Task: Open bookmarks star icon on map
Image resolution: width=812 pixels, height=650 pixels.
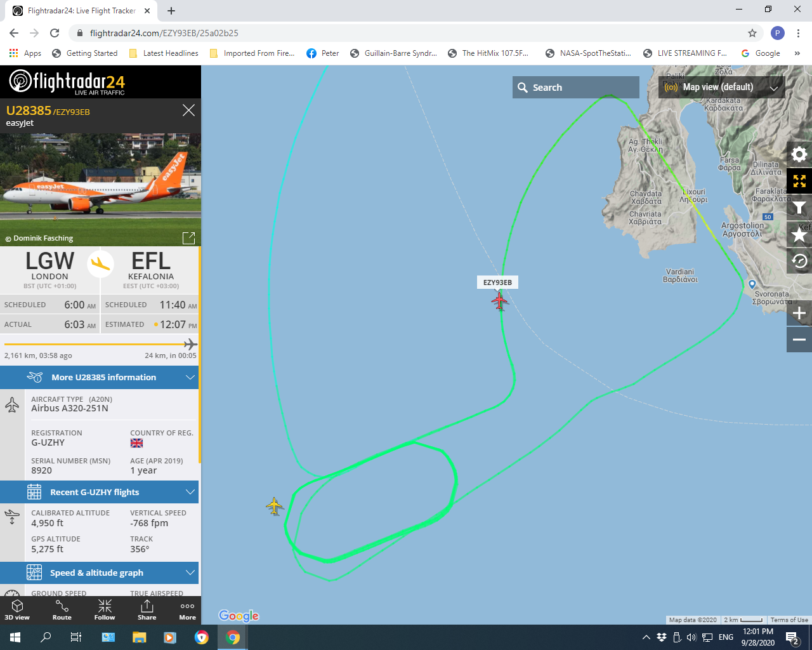Action: (799, 234)
